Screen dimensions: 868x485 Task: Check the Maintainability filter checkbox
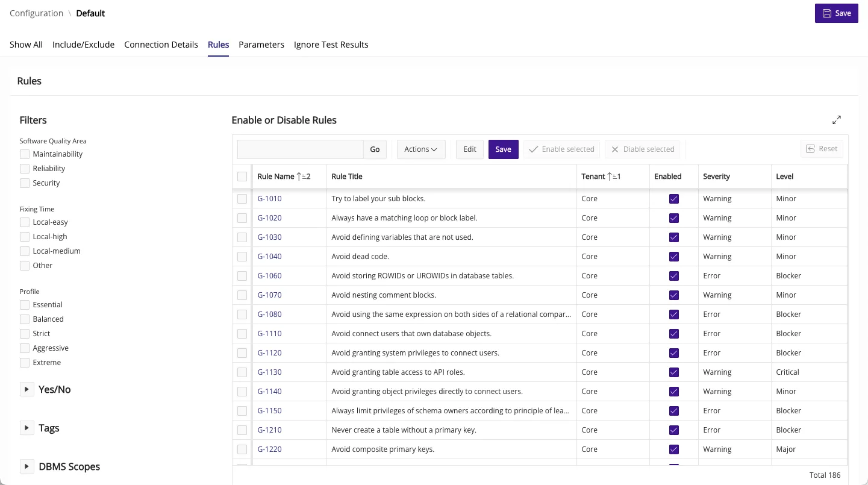pos(25,154)
